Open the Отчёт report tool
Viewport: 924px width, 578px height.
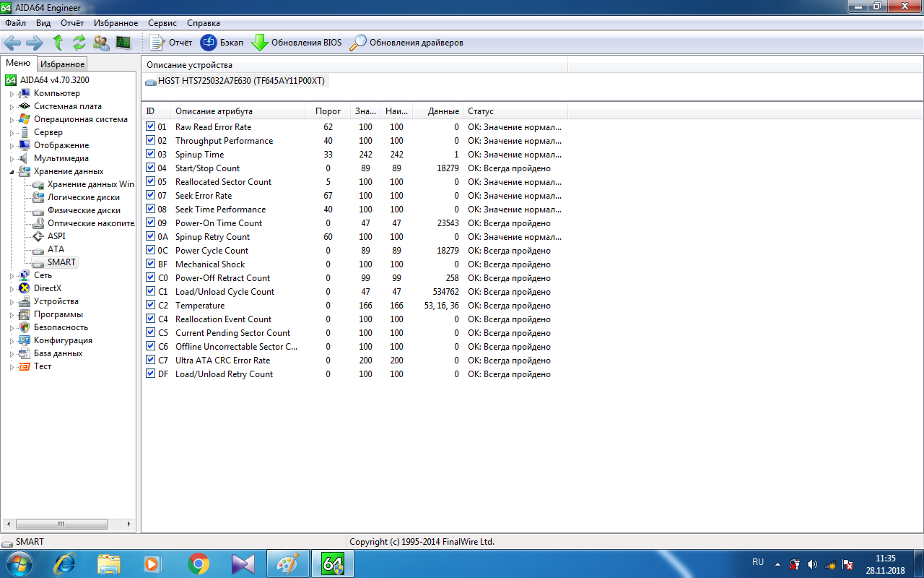coord(171,43)
